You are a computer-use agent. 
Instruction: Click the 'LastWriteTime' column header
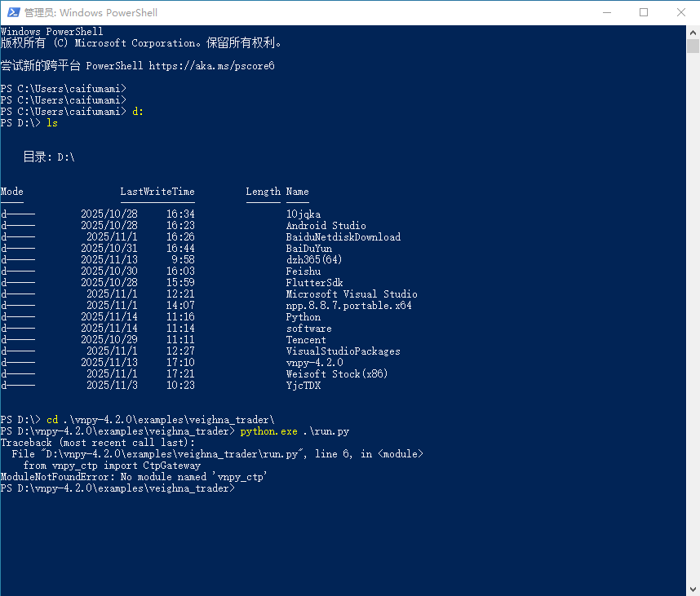(x=157, y=192)
